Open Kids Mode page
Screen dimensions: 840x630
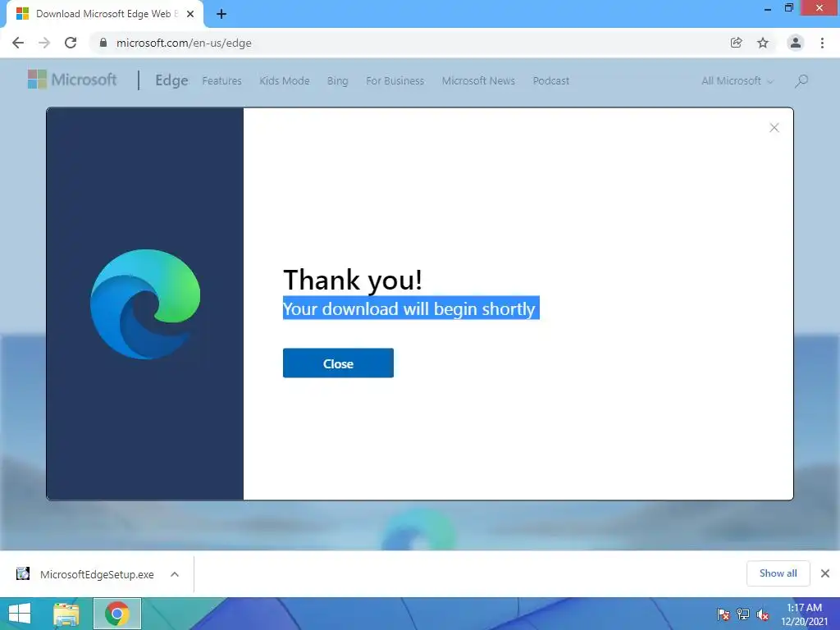point(285,81)
